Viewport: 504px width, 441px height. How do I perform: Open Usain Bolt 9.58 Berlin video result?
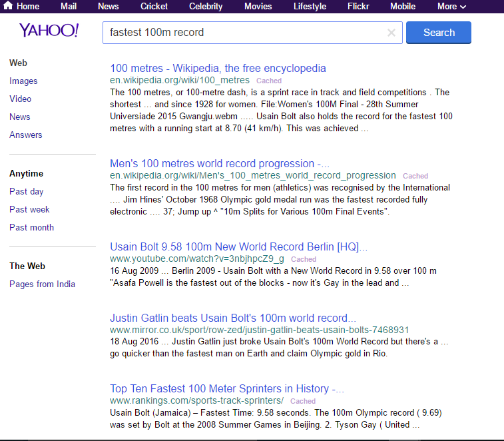238,246
